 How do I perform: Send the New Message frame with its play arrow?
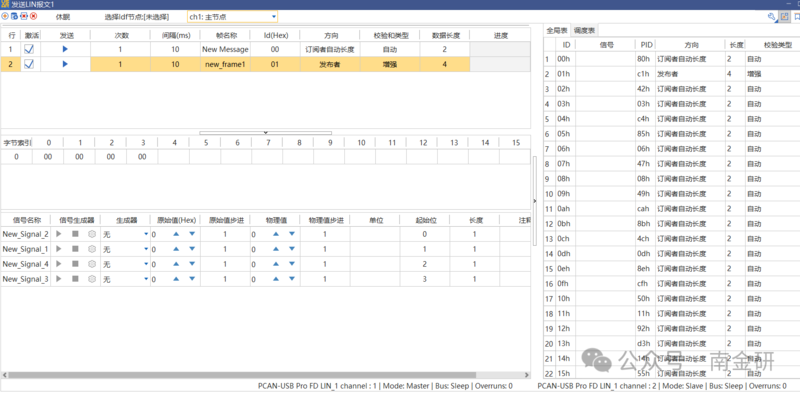tap(65, 50)
